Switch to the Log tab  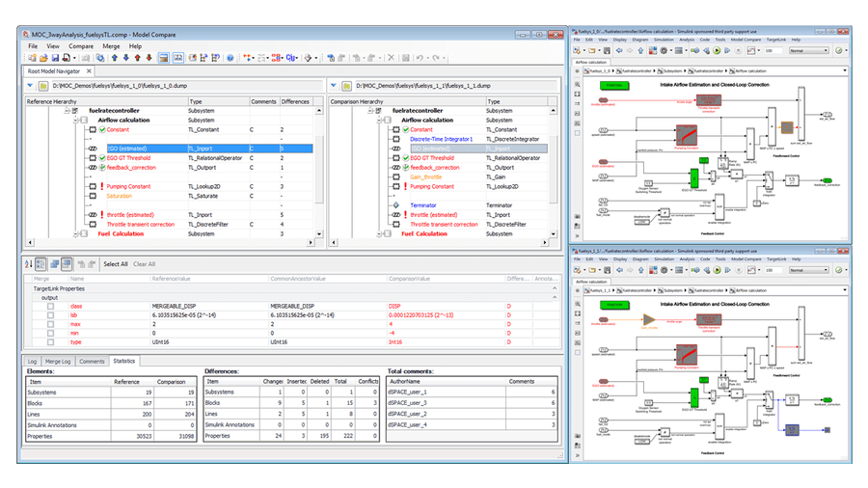pyautogui.click(x=32, y=362)
